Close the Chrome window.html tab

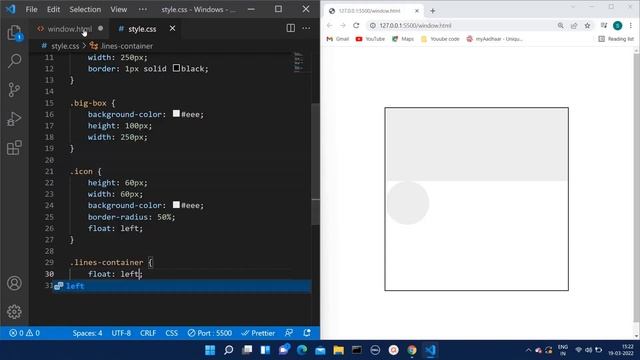417,11
